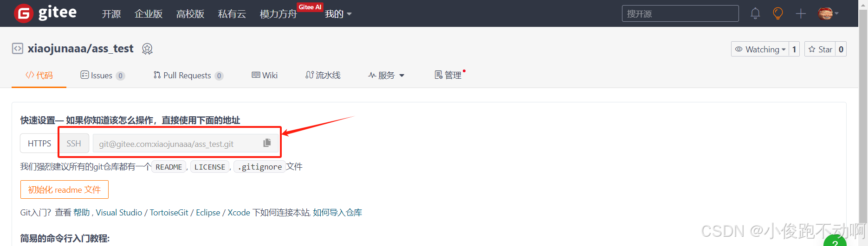Focus the 搜开源 search box
Image resolution: width=868 pixels, height=246 pixels.
click(x=680, y=13)
